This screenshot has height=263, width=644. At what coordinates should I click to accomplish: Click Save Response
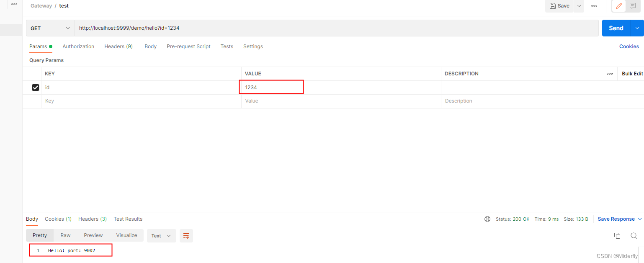616,219
